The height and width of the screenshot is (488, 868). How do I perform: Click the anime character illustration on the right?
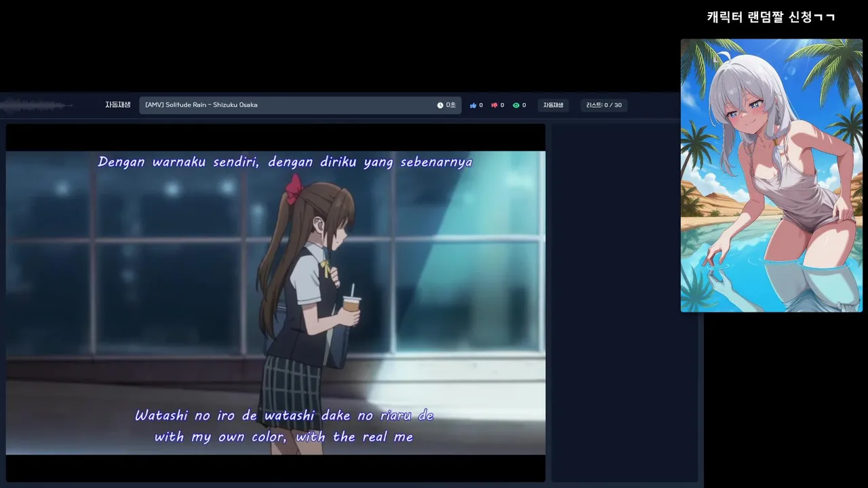772,176
